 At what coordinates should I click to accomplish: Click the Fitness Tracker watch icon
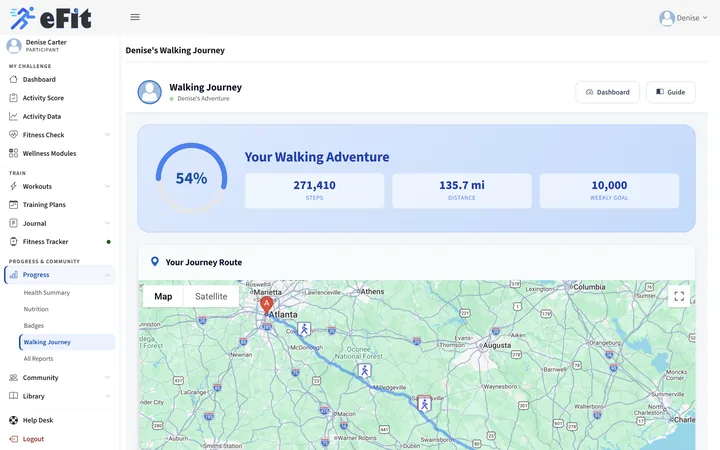(x=13, y=242)
